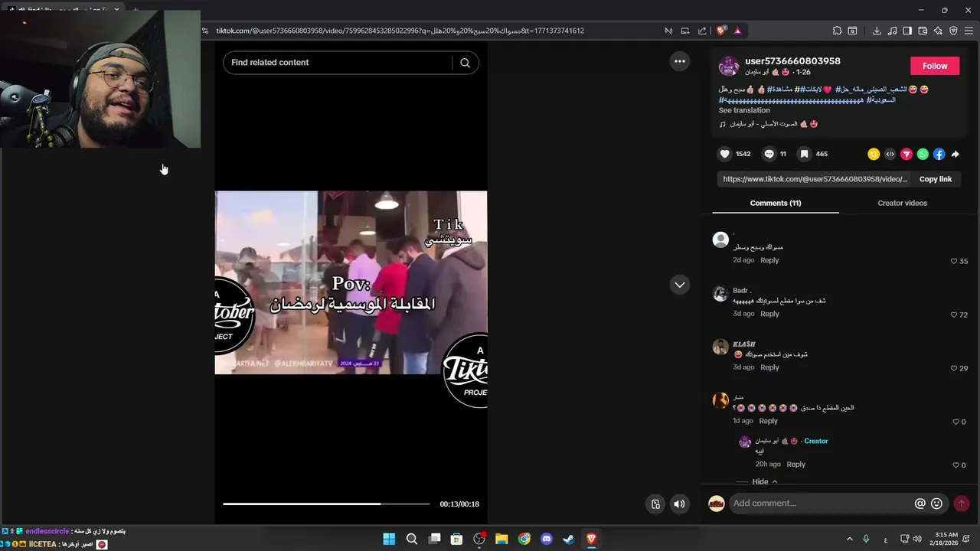This screenshot has width=980, height=551.
Task: Select the Comments (11) tab
Action: click(776, 203)
